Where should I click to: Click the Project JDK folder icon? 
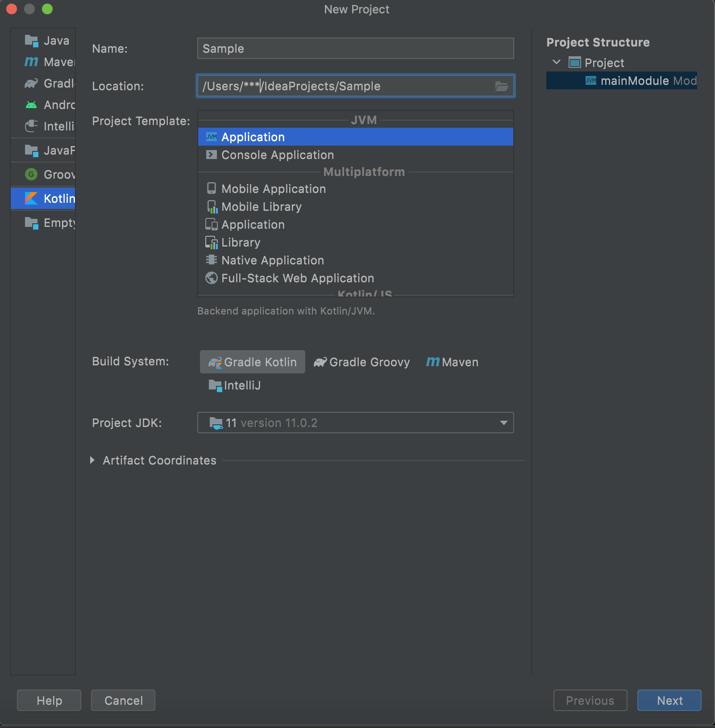pos(216,423)
